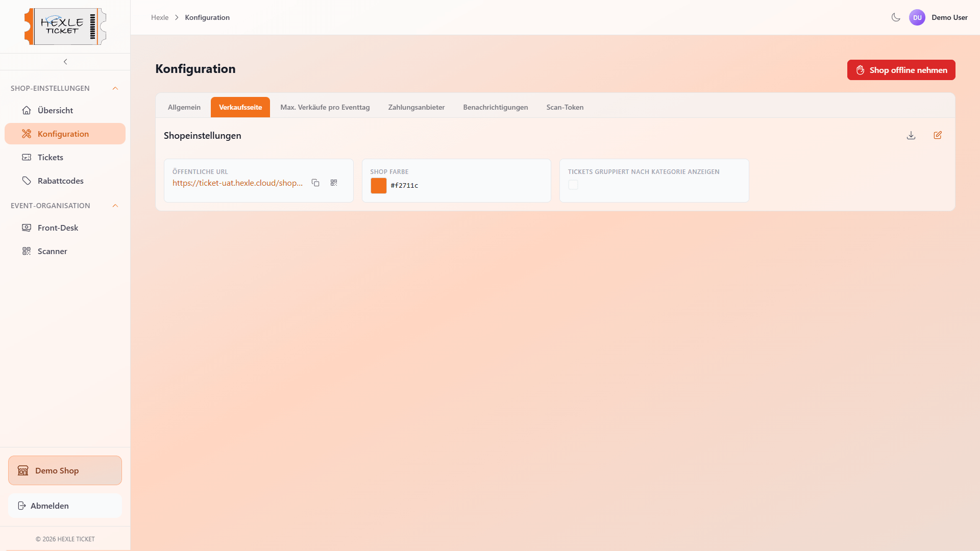This screenshot has height=551, width=980.
Task: Check tickets grouped by category checkbox
Action: point(573,185)
